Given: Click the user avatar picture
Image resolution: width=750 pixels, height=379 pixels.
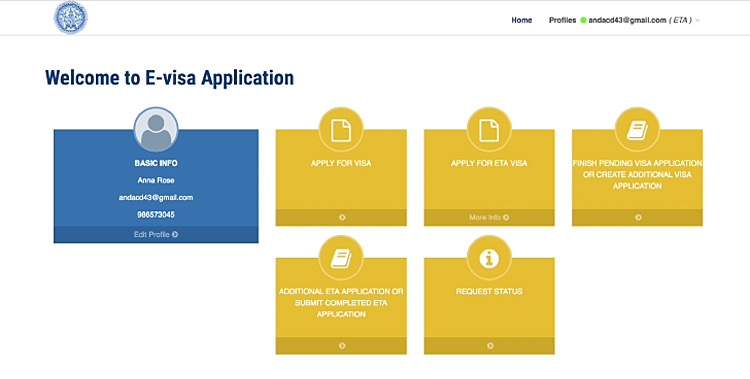Looking at the screenshot, I should click(x=156, y=130).
